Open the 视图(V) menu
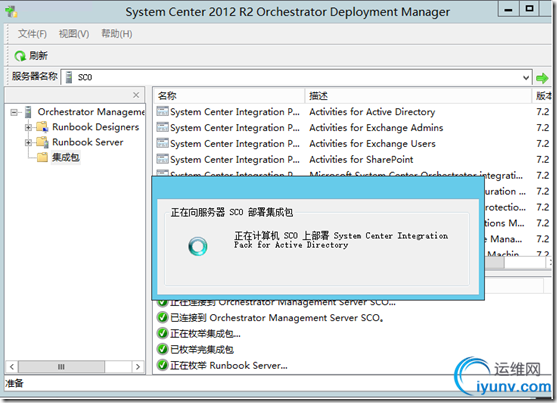The image size is (557, 403). 74,34
